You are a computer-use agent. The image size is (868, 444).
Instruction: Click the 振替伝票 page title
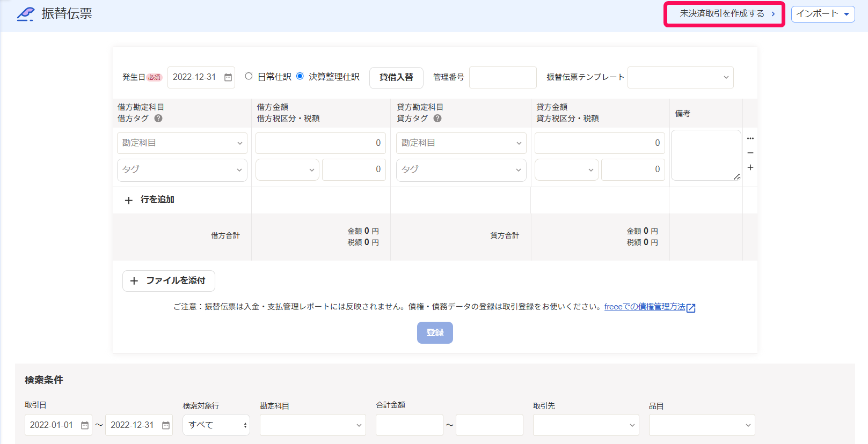pos(67,14)
